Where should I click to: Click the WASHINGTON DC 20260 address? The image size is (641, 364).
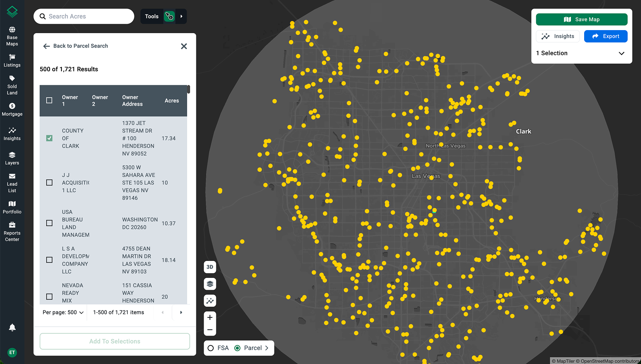140,224
